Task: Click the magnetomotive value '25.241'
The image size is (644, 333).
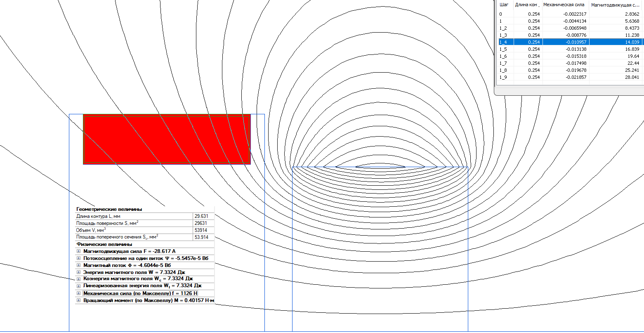Action: [x=632, y=70]
